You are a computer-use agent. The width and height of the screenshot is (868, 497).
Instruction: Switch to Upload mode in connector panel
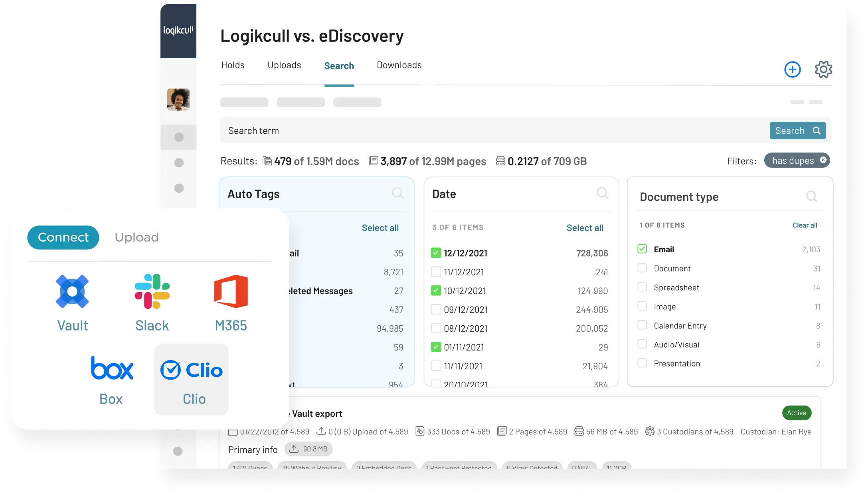pyautogui.click(x=137, y=237)
